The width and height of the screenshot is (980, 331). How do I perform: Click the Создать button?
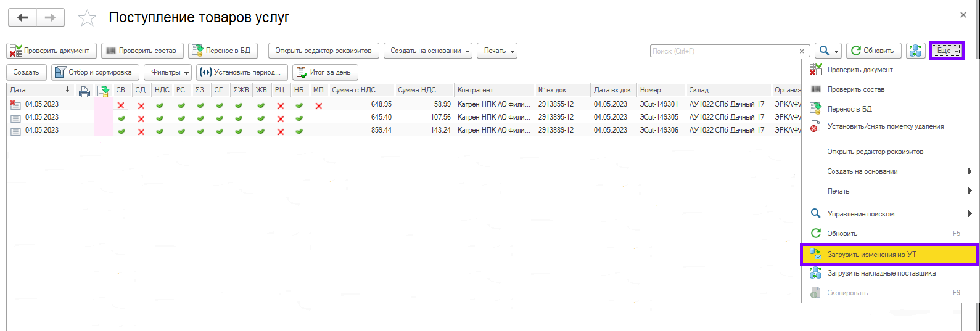(x=26, y=73)
